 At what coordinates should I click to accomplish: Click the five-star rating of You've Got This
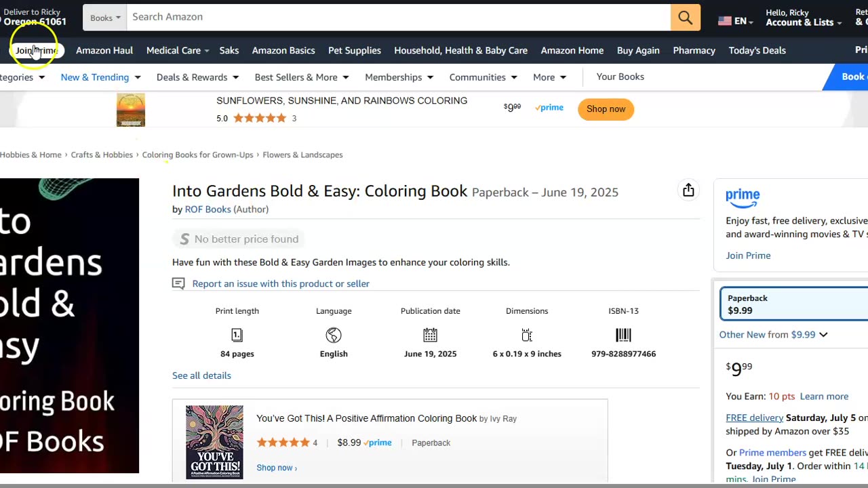pos(283,443)
